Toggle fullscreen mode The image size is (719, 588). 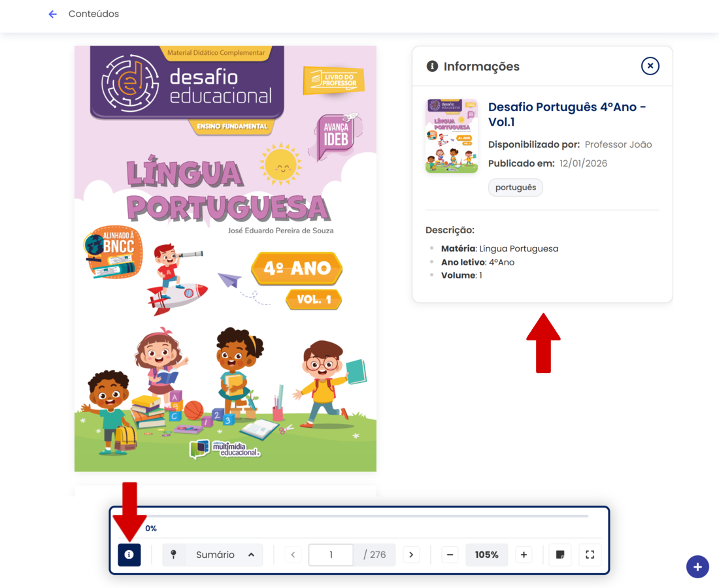point(590,555)
